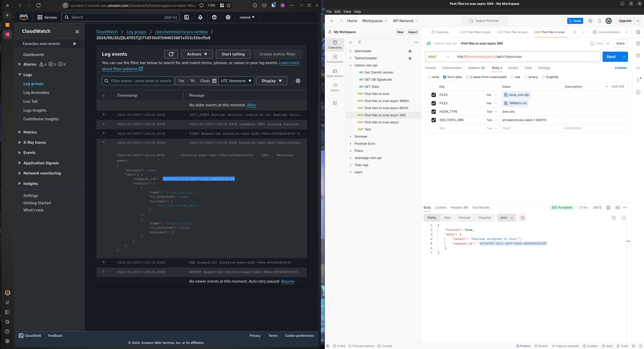This screenshot has width=644, height=349.
Task: Open Postman Environments sidebar panel
Action: tap(335, 59)
